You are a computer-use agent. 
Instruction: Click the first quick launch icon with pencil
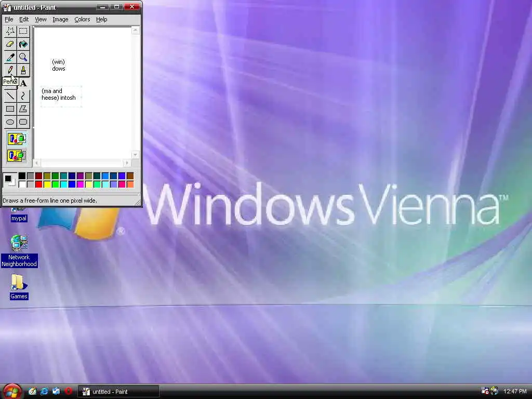pos(33,391)
